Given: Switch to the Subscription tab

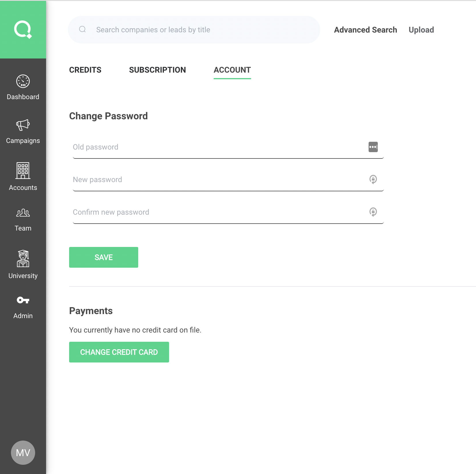Looking at the screenshot, I should tap(157, 70).
